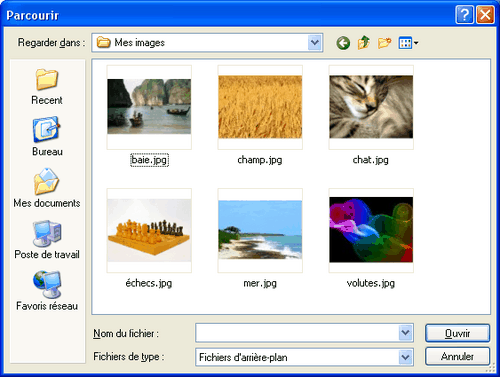
Task: Select the mer.jpg beach thumbnail
Action: click(260, 230)
